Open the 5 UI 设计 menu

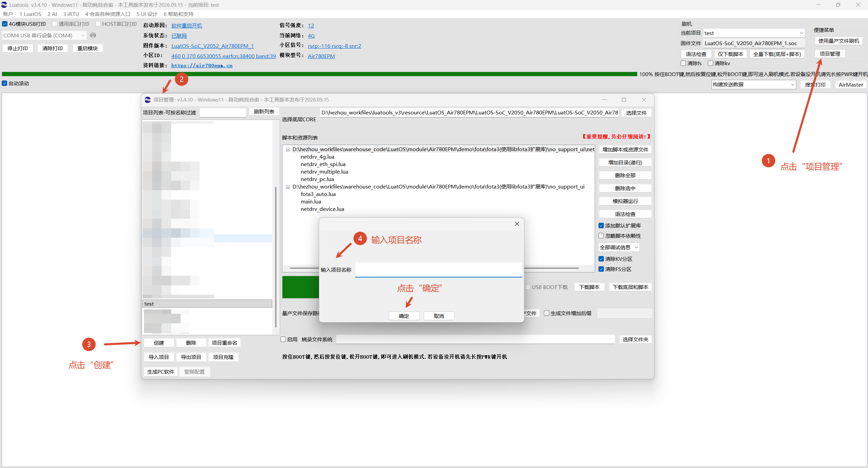147,14
